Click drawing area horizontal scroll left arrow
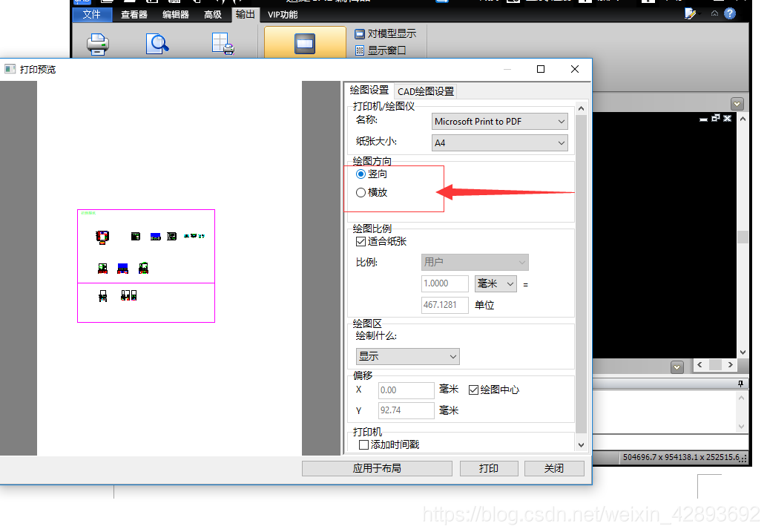Viewport: 767px width, 532px height. (x=700, y=365)
